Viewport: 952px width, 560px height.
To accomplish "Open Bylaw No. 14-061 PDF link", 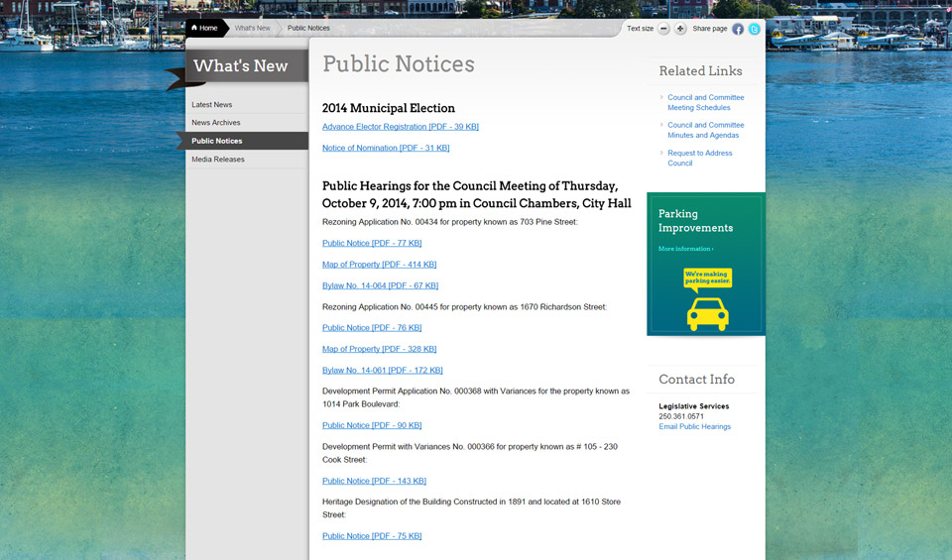I will tap(382, 370).
